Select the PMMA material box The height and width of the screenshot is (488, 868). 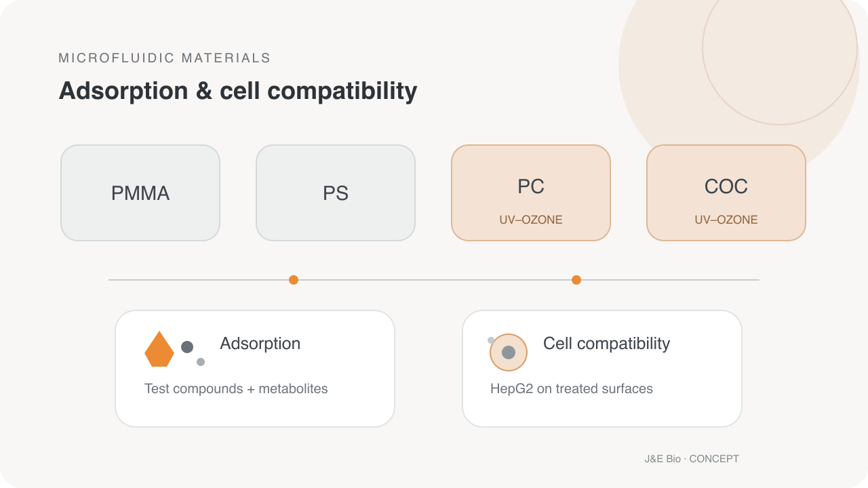tap(140, 193)
